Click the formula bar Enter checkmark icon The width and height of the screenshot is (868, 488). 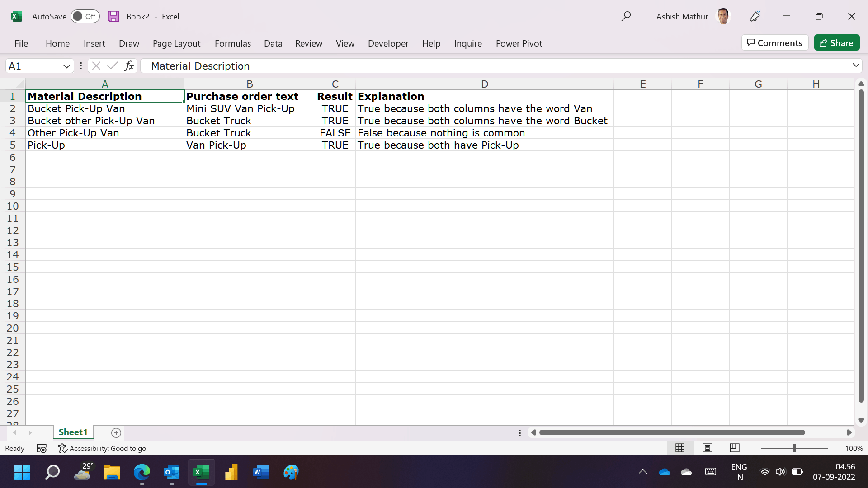click(113, 66)
